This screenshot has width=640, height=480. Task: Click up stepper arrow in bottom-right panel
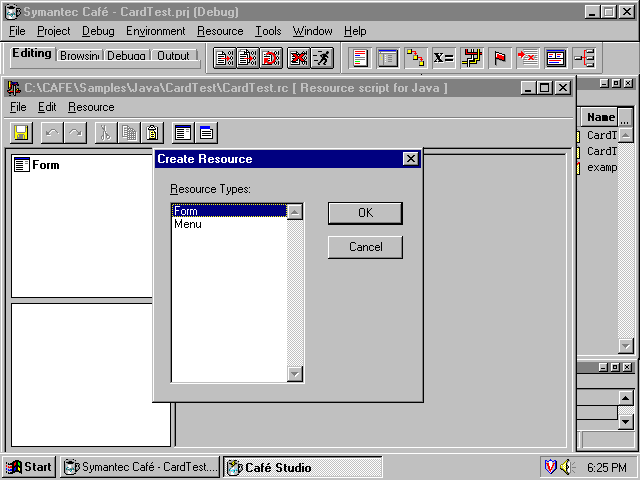pyautogui.click(x=625, y=398)
